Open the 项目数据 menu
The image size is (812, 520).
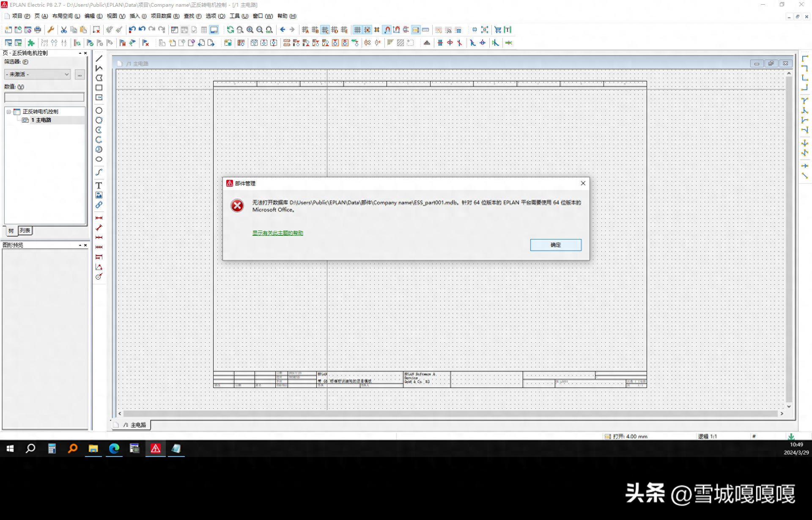[x=165, y=16]
